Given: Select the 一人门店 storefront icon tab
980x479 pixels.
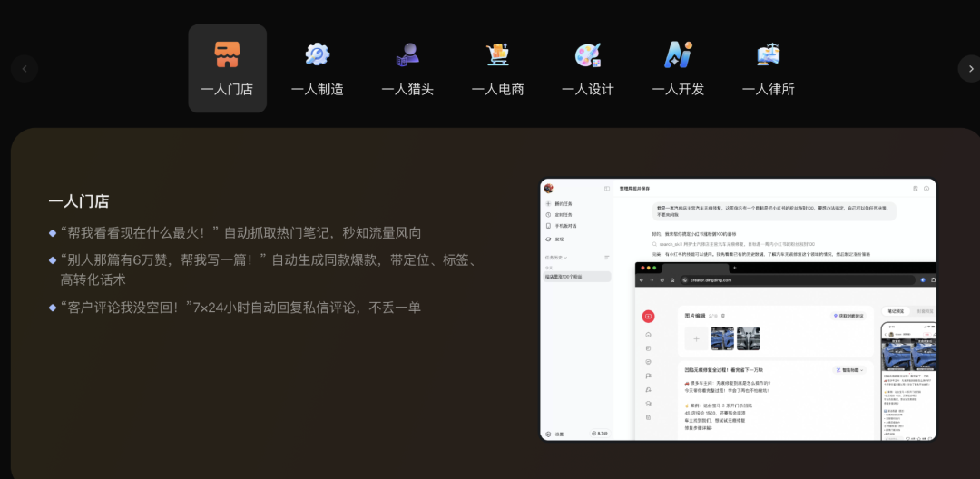Looking at the screenshot, I should [x=227, y=55].
